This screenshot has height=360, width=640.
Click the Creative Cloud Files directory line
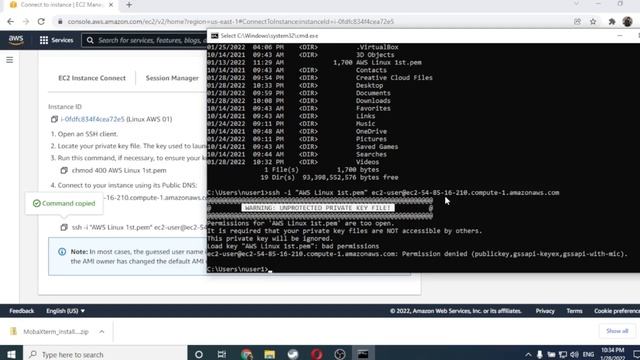click(x=320, y=78)
